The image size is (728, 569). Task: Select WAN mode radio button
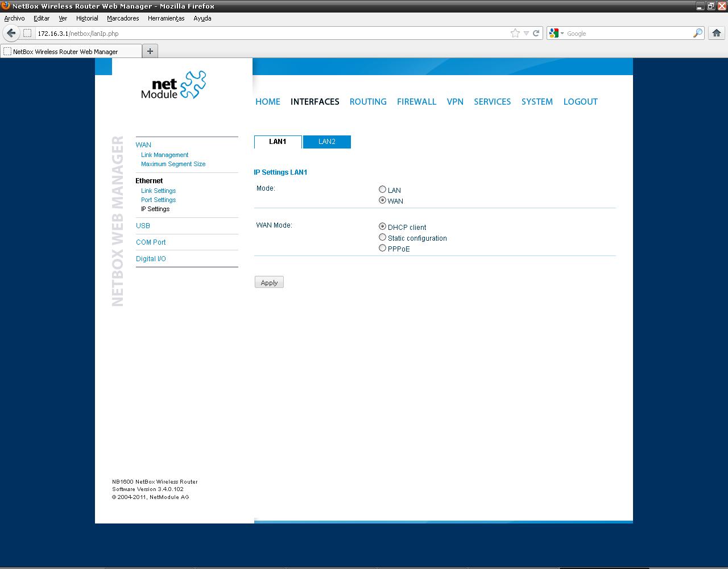coord(382,200)
